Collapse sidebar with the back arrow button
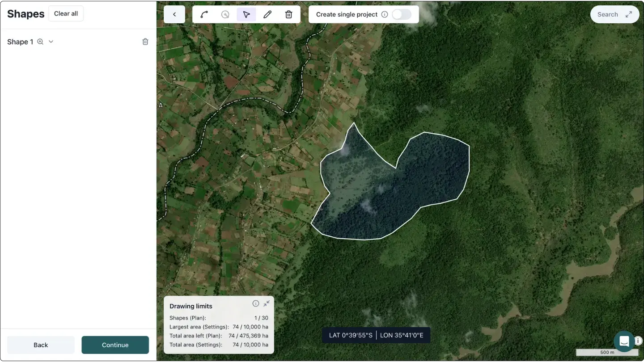644x362 pixels. (174, 14)
